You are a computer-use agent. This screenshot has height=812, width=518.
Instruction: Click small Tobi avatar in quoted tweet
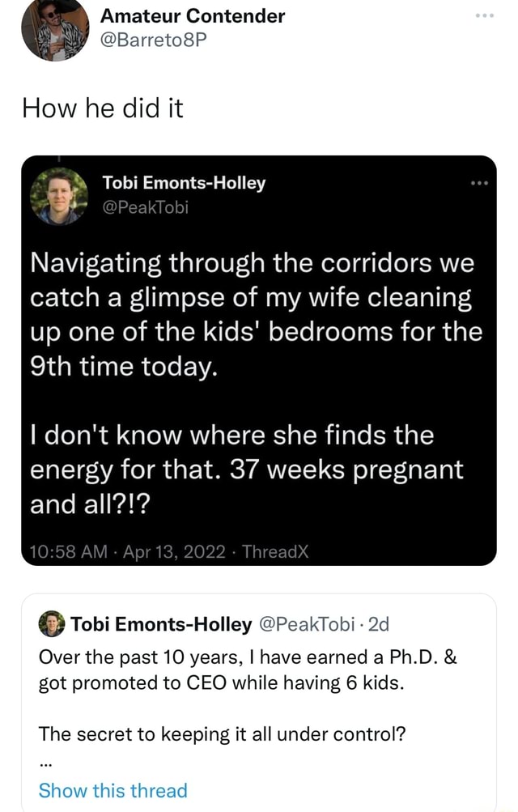[x=51, y=624]
